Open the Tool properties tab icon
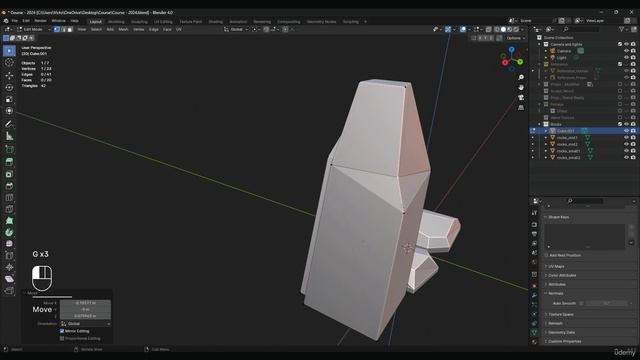 click(534, 213)
